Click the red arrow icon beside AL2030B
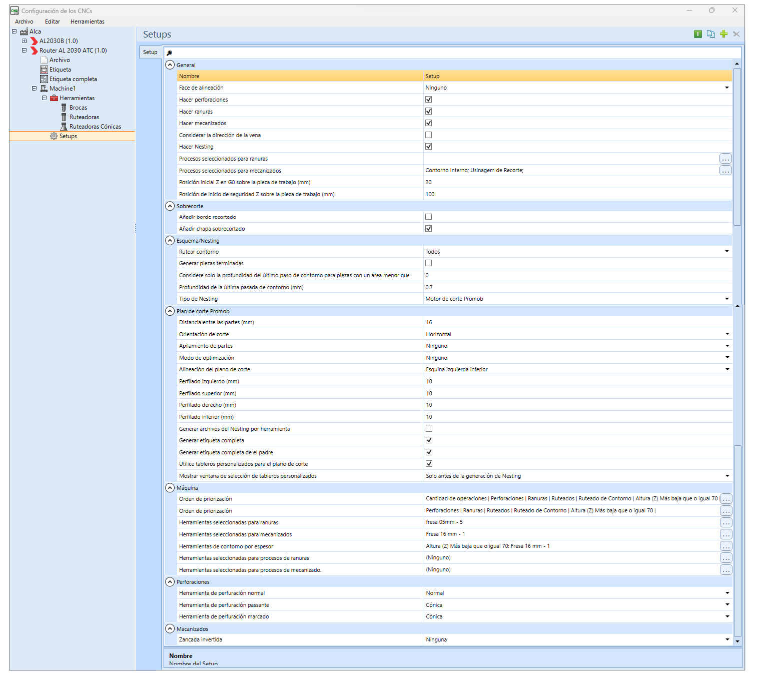Screen dimensions: 763x700 pyautogui.click(x=34, y=41)
